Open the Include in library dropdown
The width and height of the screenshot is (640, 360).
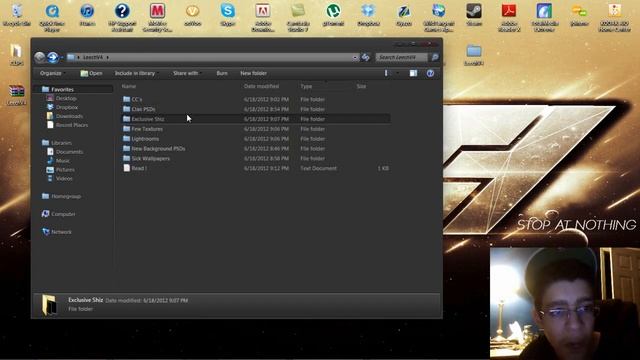point(136,73)
